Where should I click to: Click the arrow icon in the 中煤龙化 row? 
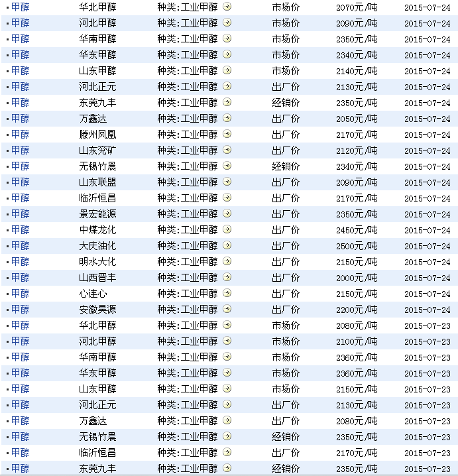pos(227,229)
